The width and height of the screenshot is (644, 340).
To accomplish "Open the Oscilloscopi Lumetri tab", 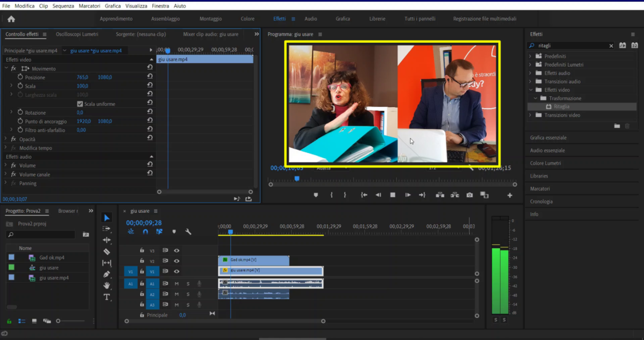I will 77,34.
